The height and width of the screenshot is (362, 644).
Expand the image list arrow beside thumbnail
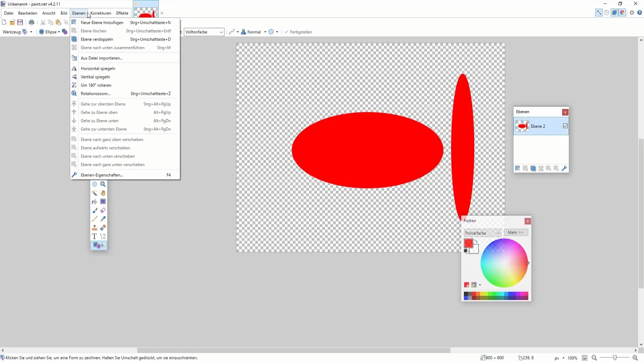162,13
